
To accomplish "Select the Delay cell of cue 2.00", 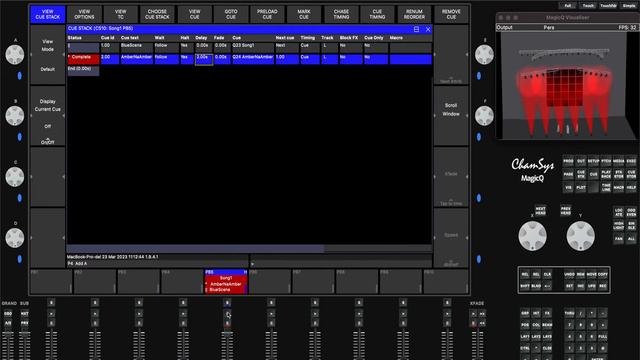I will click(204, 59).
